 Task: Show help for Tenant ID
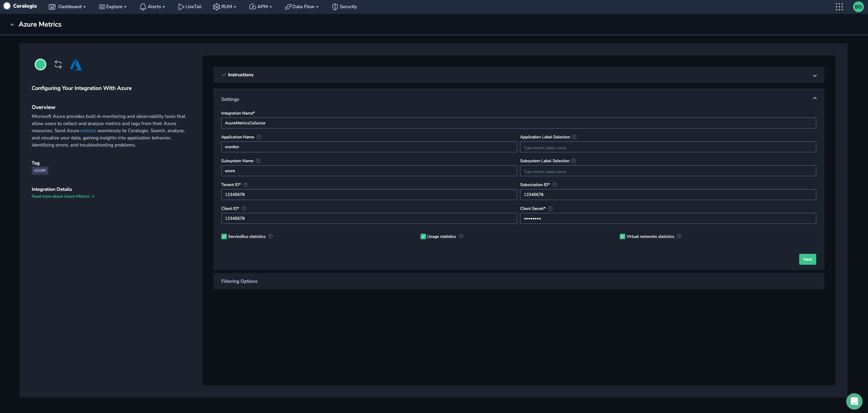[x=246, y=185]
